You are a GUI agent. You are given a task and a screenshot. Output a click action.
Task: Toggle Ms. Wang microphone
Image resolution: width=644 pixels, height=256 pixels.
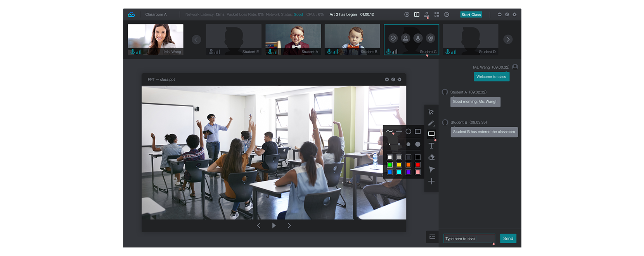point(133,52)
